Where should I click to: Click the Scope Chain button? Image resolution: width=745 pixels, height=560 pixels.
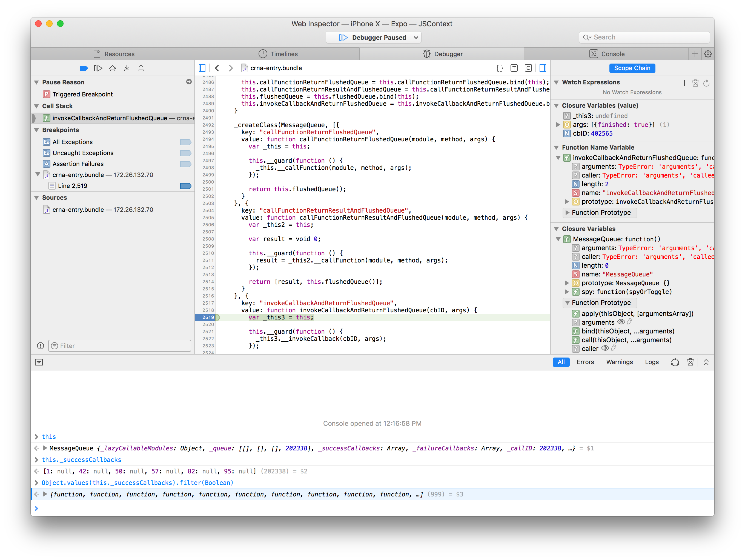632,68
